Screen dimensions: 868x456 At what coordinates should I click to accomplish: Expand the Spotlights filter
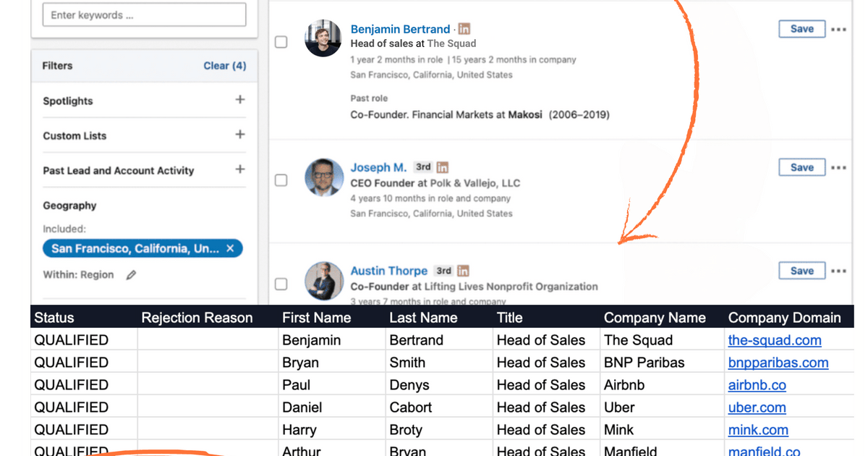click(240, 100)
